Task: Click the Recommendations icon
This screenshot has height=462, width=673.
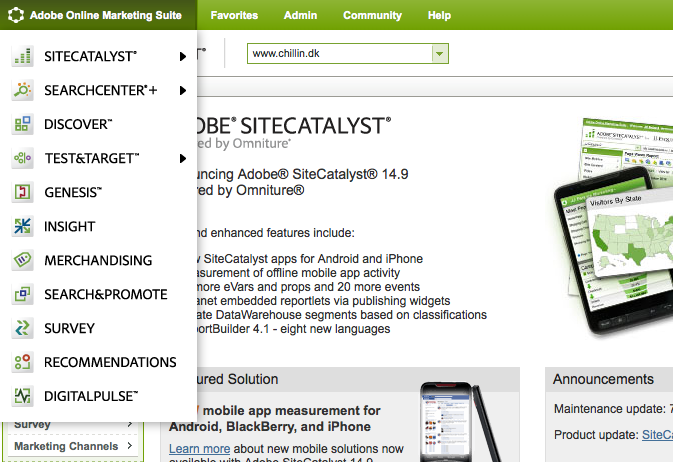Action: (x=22, y=362)
